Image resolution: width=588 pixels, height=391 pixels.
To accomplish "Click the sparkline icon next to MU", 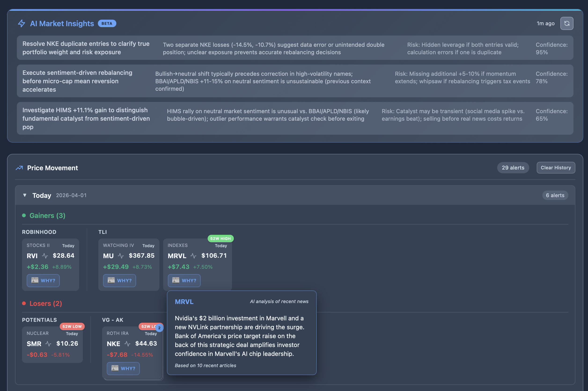I will point(121,256).
